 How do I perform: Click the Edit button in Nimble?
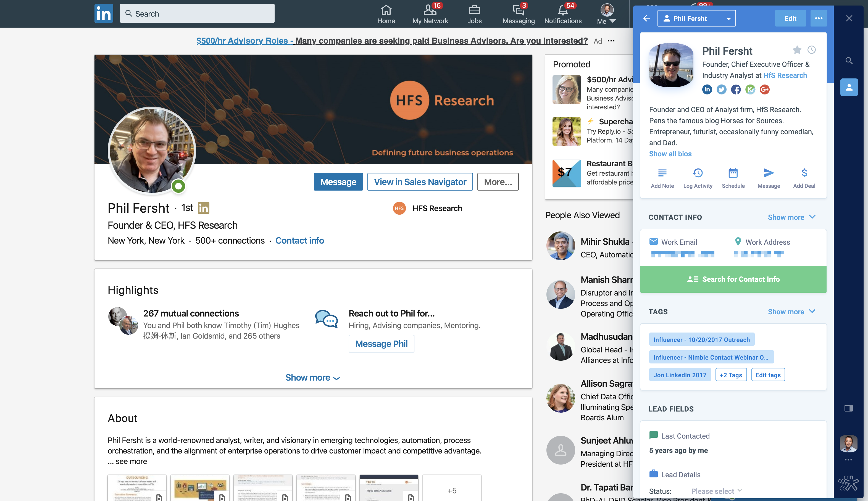790,18
